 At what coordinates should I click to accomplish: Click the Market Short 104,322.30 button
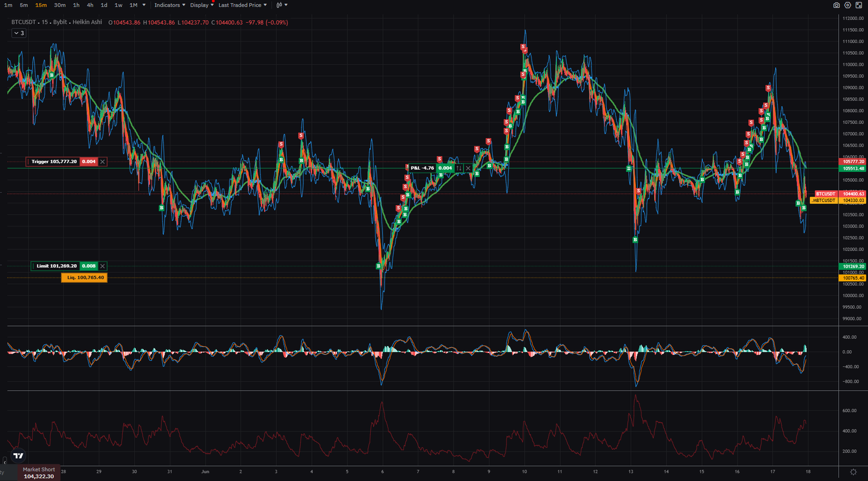39,473
